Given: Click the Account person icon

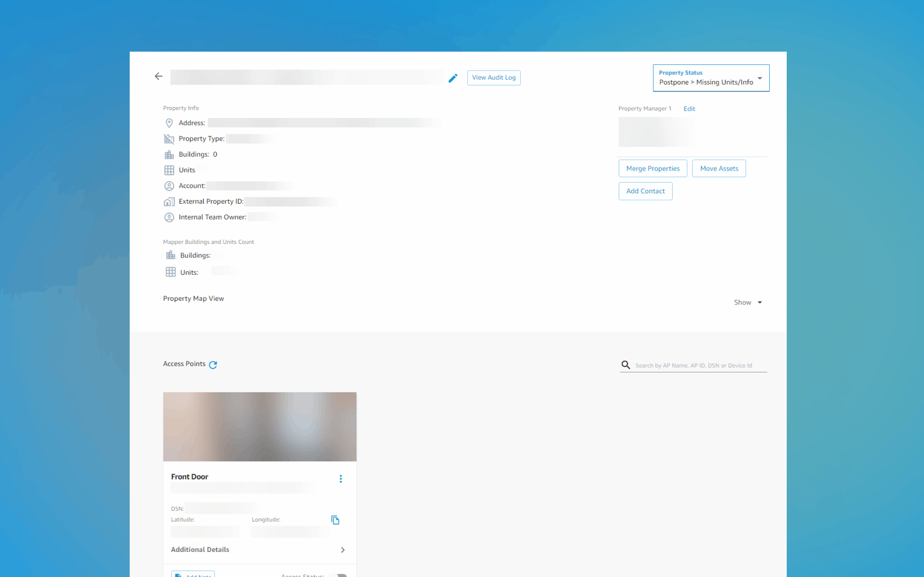Looking at the screenshot, I should pos(169,186).
